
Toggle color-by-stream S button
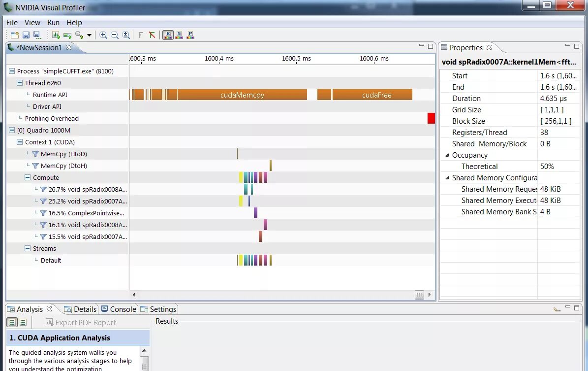pyautogui.click(x=179, y=35)
